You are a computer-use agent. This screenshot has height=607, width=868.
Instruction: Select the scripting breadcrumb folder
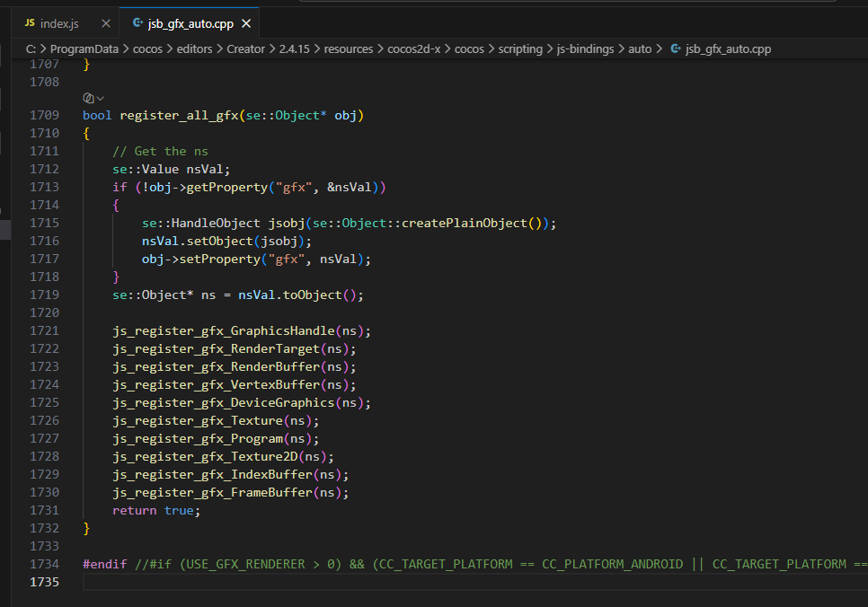(x=520, y=48)
